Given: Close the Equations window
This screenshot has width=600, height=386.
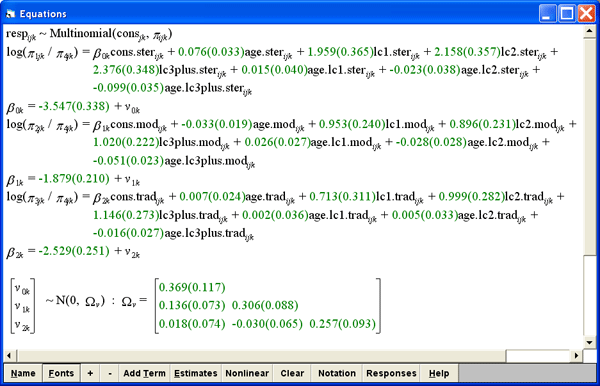Looking at the screenshot, I should [586, 14].
